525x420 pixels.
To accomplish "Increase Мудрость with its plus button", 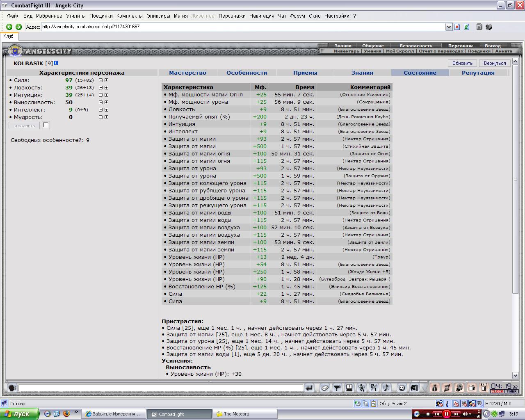I will [106, 117].
